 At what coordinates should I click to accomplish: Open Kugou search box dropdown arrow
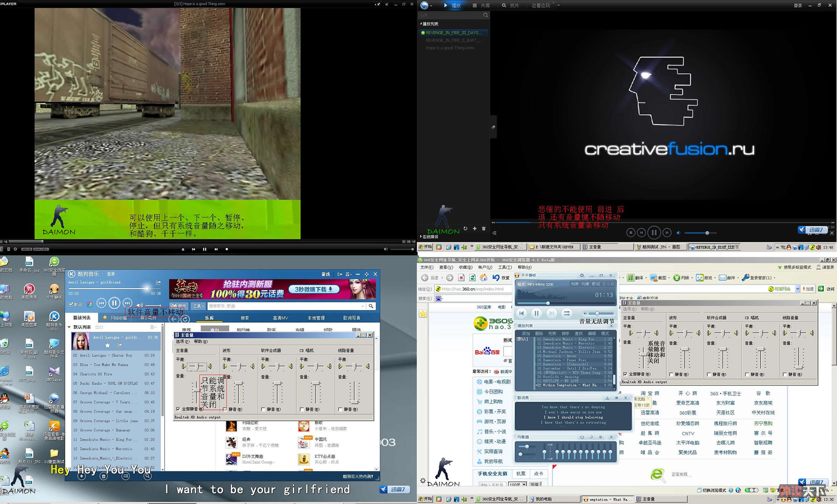(x=363, y=306)
